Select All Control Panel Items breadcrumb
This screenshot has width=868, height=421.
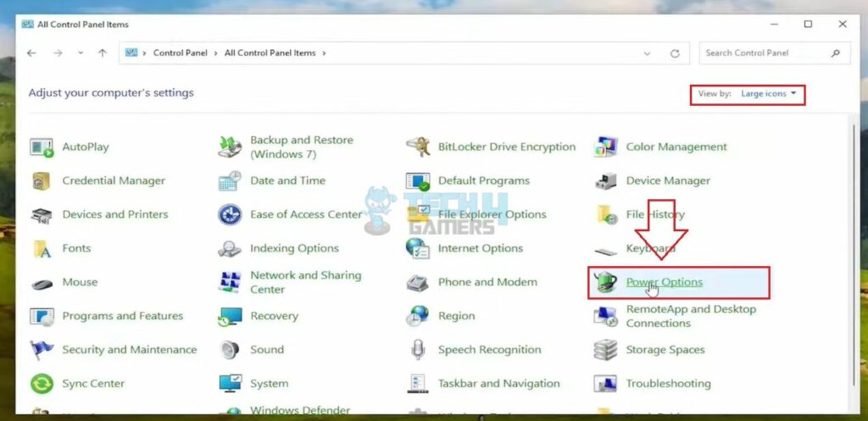coord(270,53)
